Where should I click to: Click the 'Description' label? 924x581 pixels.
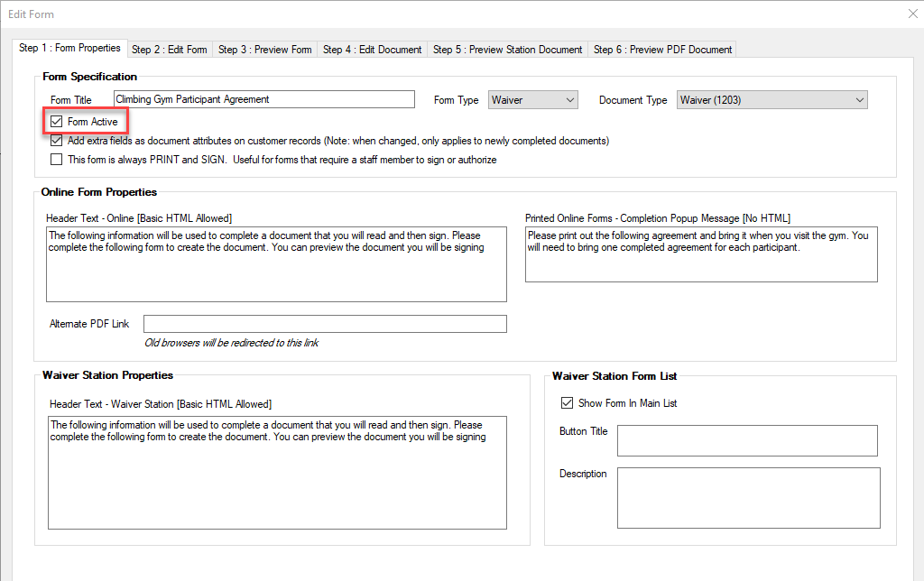click(x=583, y=474)
